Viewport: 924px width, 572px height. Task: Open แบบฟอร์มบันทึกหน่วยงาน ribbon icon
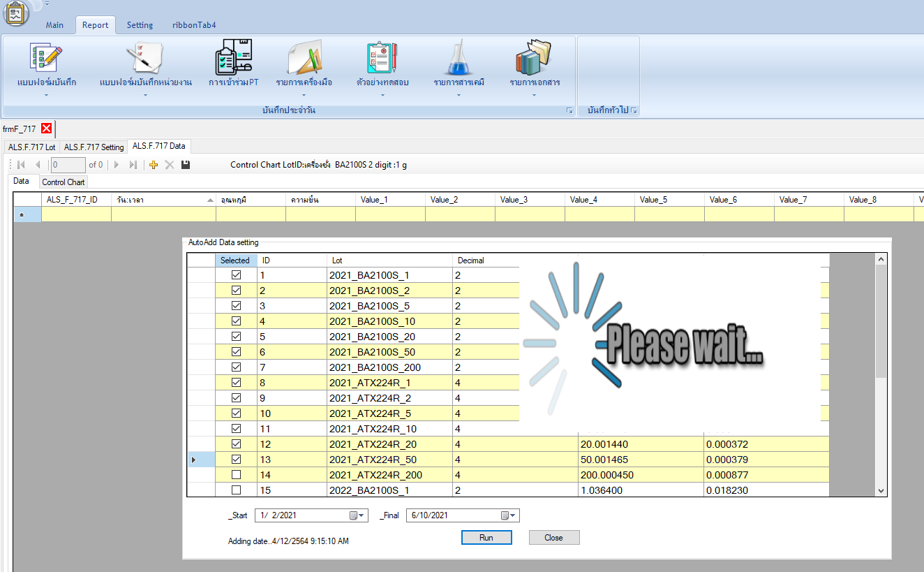point(145,59)
